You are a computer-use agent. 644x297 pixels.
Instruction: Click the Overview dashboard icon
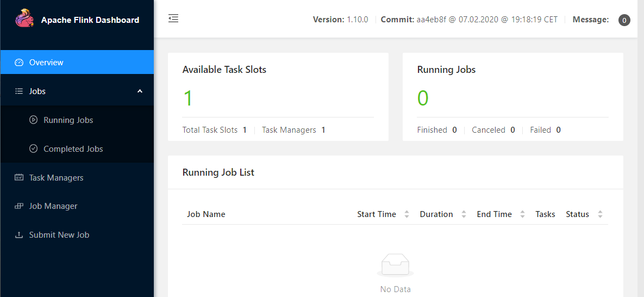coord(19,63)
